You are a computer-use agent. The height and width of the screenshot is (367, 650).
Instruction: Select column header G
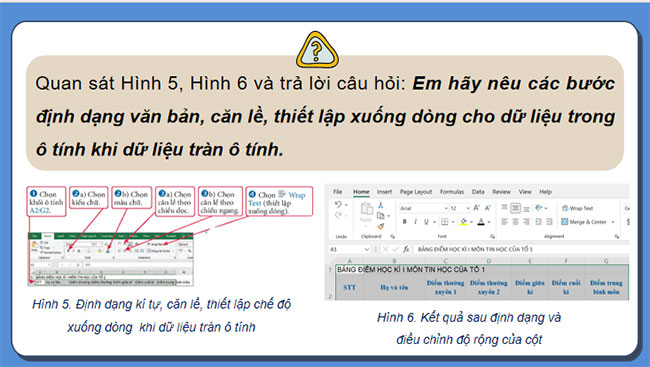(x=606, y=261)
